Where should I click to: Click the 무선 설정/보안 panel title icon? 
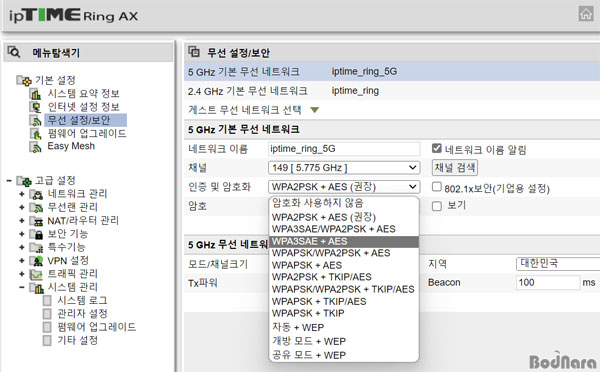(x=194, y=52)
